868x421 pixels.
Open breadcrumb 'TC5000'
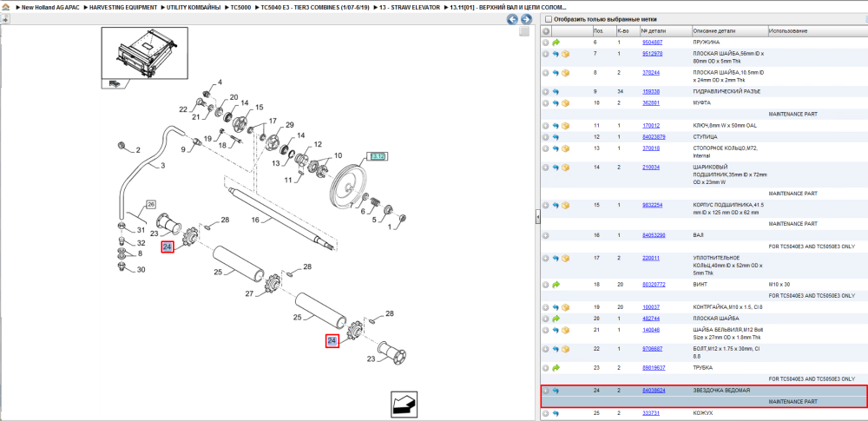[x=241, y=8]
